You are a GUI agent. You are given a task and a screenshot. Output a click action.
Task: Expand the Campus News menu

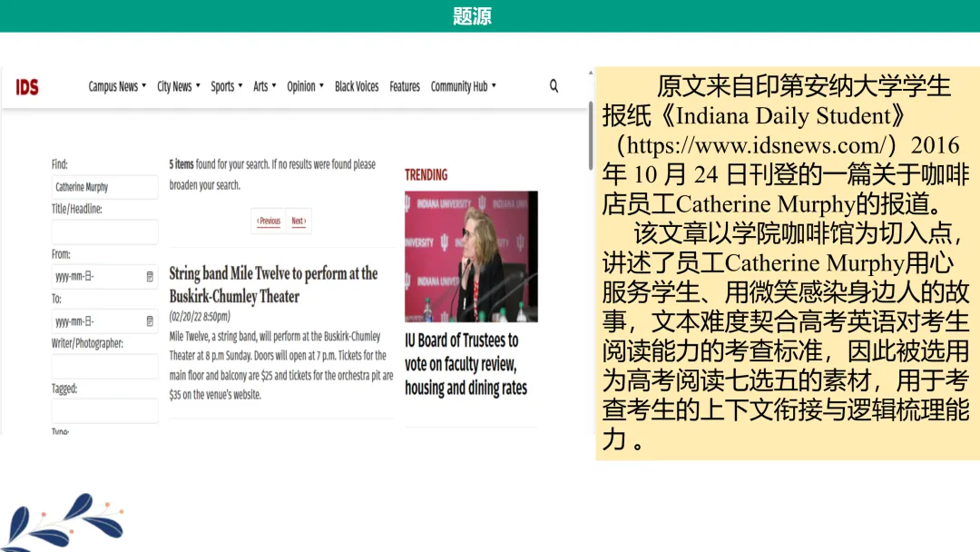click(117, 86)
